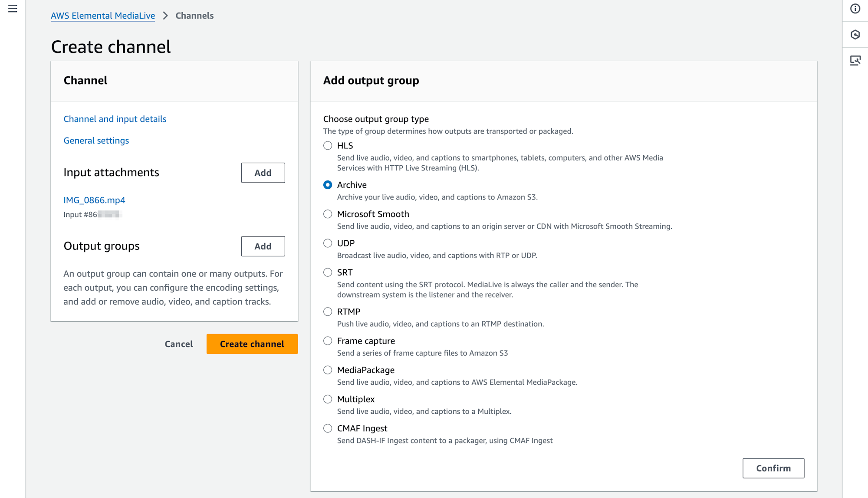Select the UDP output group option
868x498 pixels.
[x=328, y=243]
